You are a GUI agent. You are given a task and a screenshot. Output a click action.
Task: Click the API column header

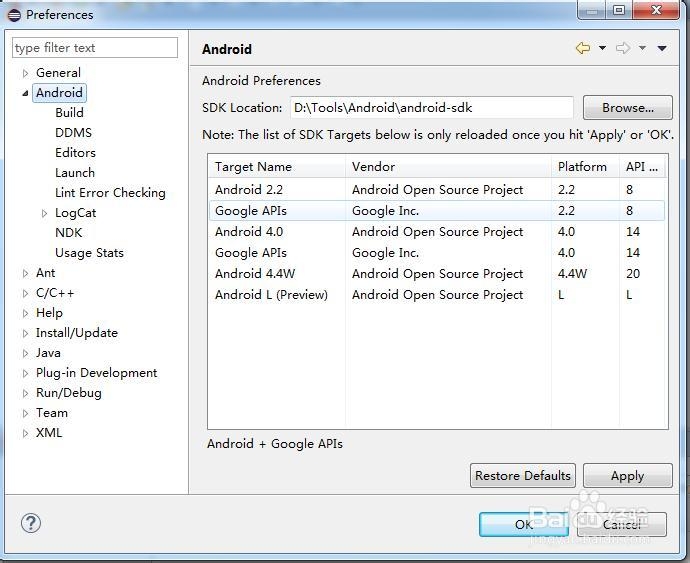[643, 167]
